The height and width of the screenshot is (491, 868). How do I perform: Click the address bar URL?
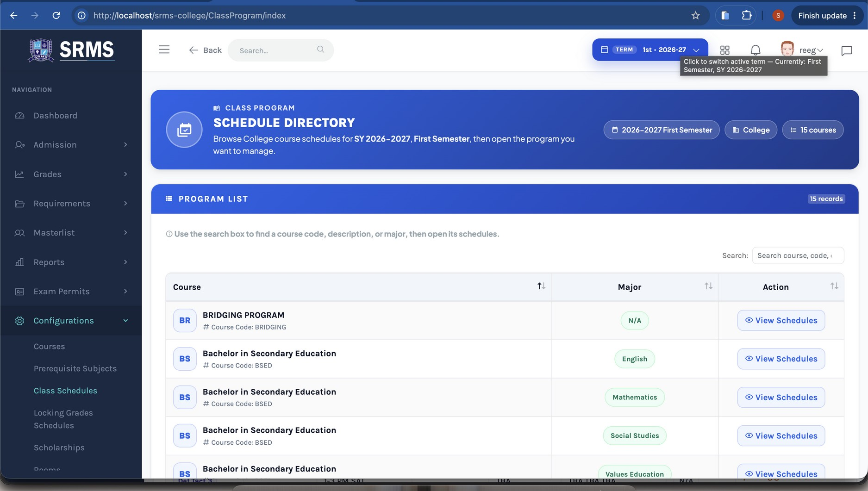tap(189, 15)
